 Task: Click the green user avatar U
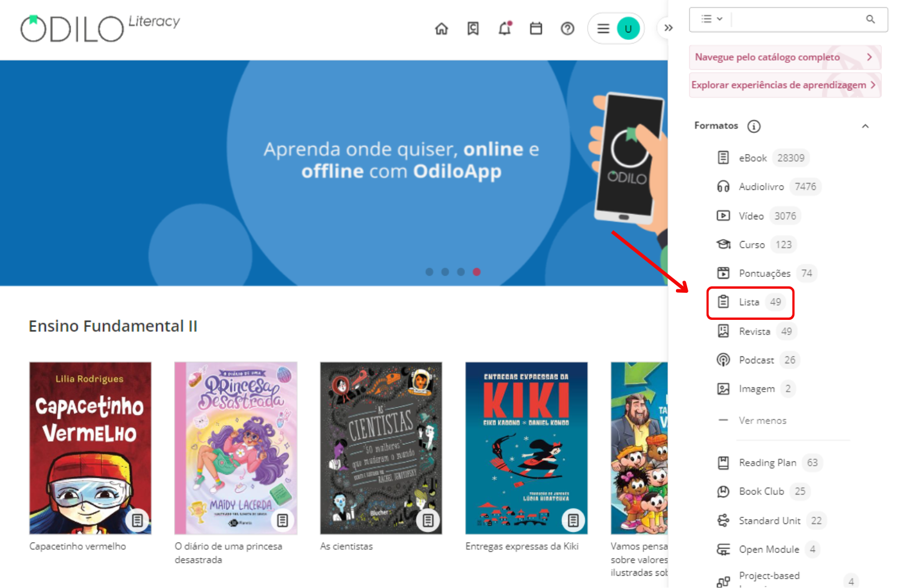pos(628,28)
